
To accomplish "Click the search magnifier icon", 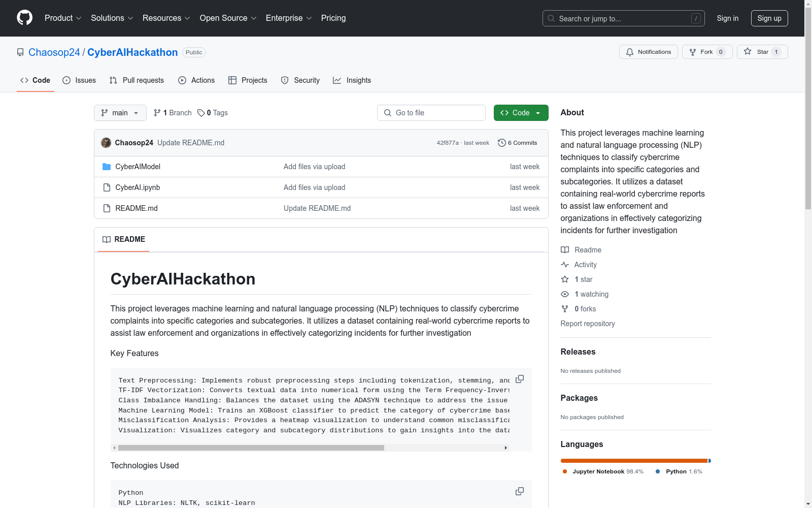I will point(551,18).
